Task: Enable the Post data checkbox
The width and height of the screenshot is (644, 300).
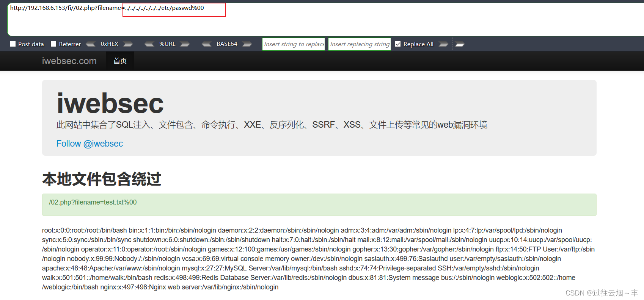Action: [x=13, y=44]
